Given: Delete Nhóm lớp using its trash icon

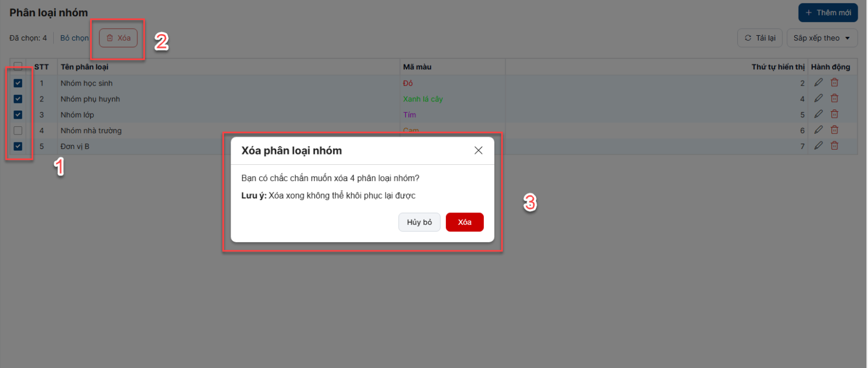Looking at the screenshot, I should (834, 114).
